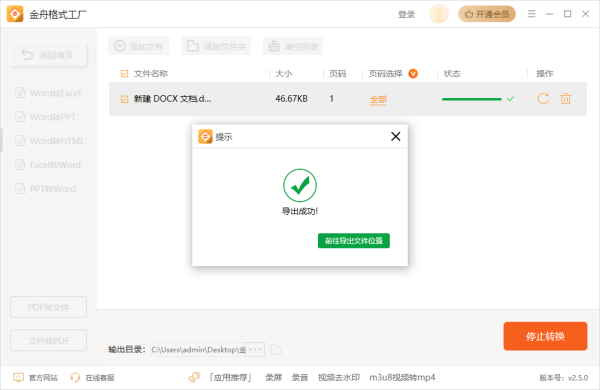
Task: Open the PDF转文件 section
Action: [x=49, y=307]
